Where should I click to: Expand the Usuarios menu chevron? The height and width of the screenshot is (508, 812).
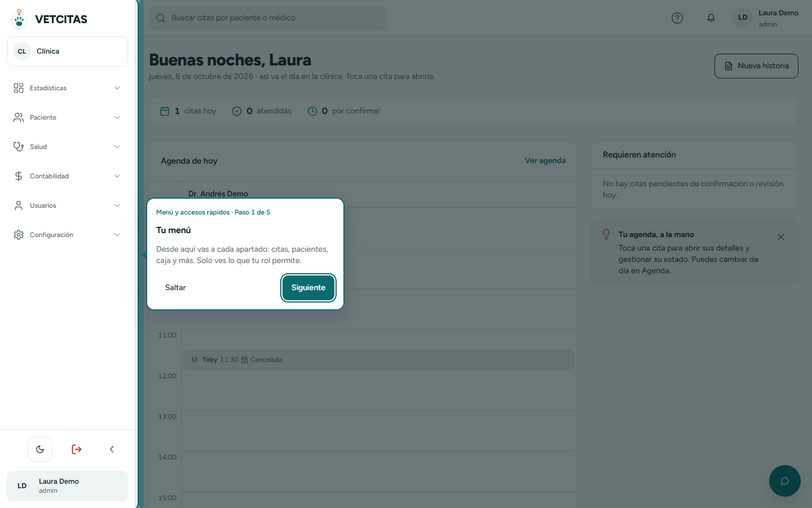coord(117,205)
